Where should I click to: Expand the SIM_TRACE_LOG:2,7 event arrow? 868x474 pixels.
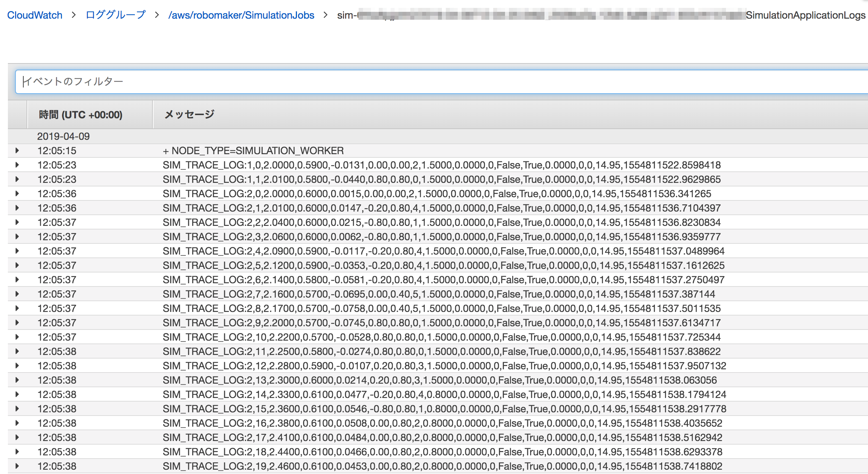(x=17, y=294)
